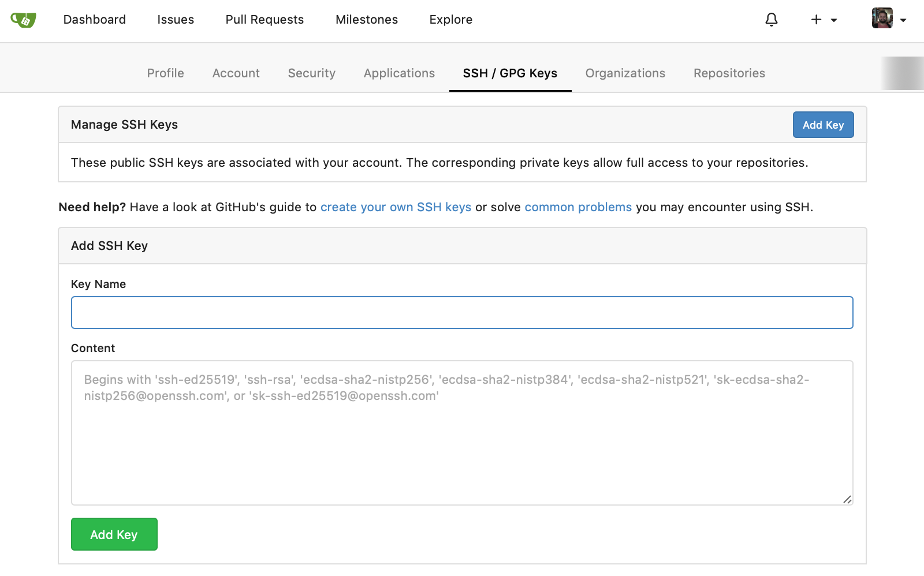Click the green Add Key submit button

click(x=114, y=534)
